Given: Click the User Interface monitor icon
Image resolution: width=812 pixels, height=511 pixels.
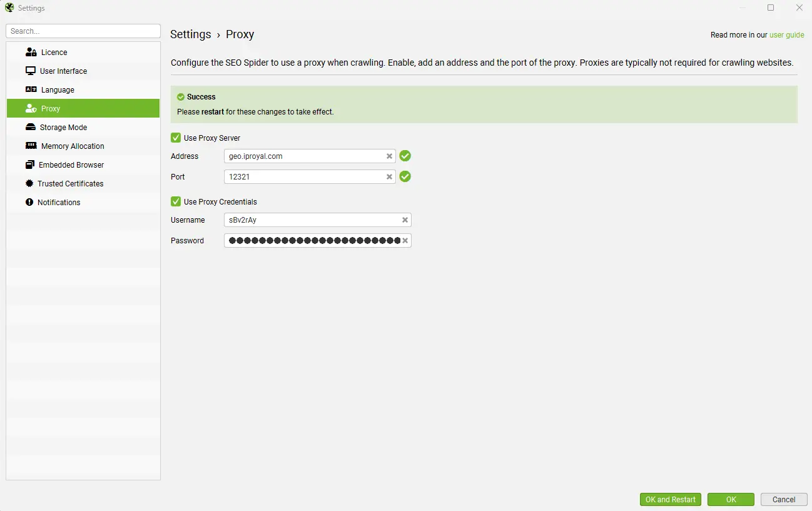Looking at the screenshot, I should (30, 71).
